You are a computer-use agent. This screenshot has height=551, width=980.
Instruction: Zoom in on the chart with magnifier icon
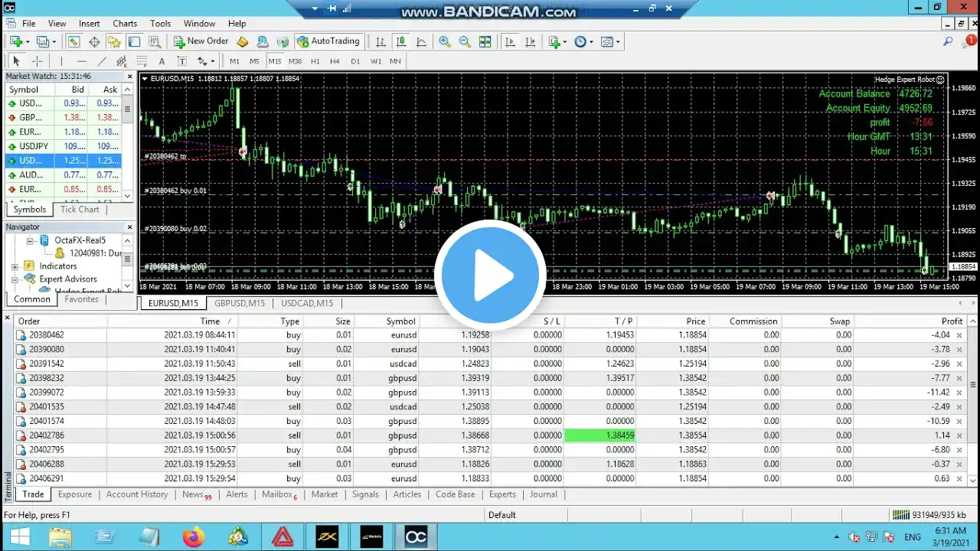click(445, 41)
